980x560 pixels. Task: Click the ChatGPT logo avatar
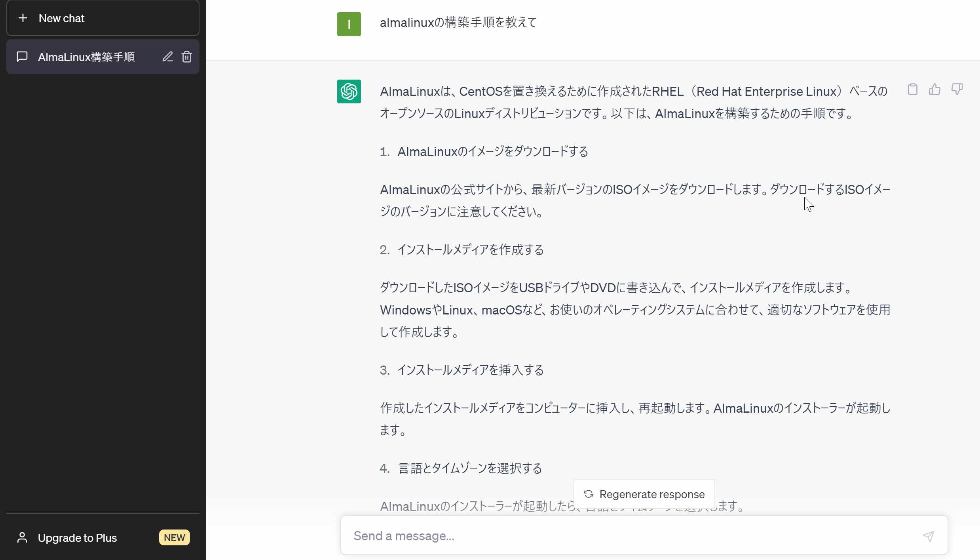pyautogui.click(x=349, y=91)
